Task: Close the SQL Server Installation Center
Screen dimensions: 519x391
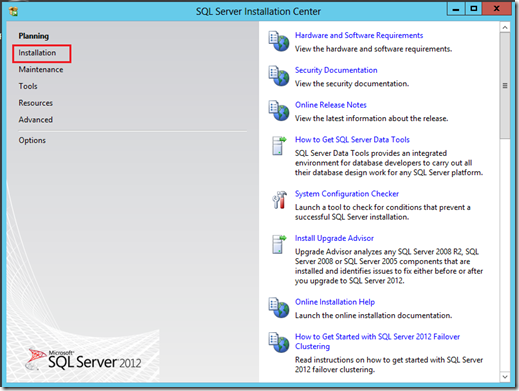Action: coord(497,9)
